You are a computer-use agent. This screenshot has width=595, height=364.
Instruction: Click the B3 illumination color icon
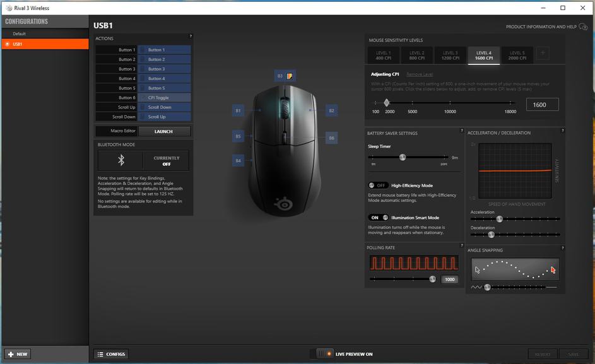[x=290, y=76]
